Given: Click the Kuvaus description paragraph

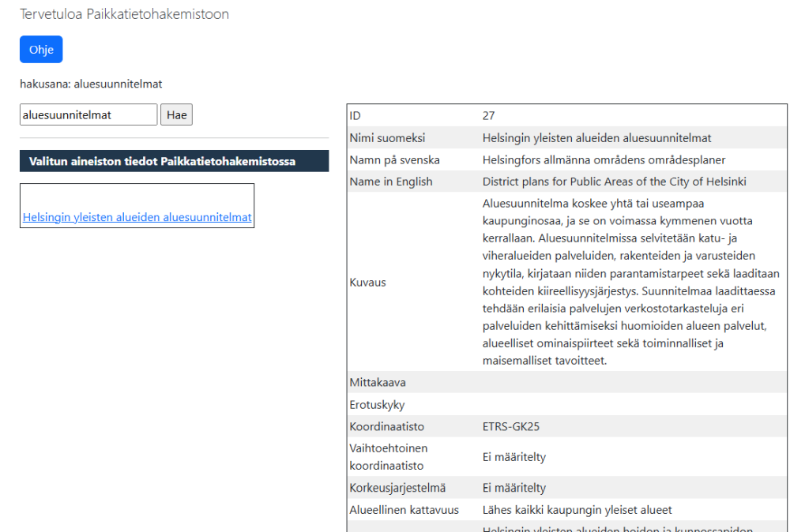Looking at the screenshot, I should [630, 282].
